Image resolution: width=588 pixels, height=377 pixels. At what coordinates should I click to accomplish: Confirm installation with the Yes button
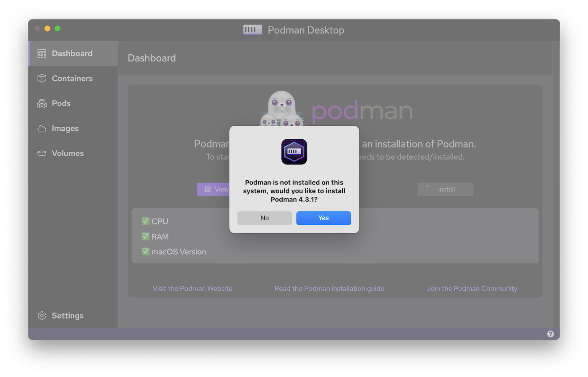click(323, 218)
